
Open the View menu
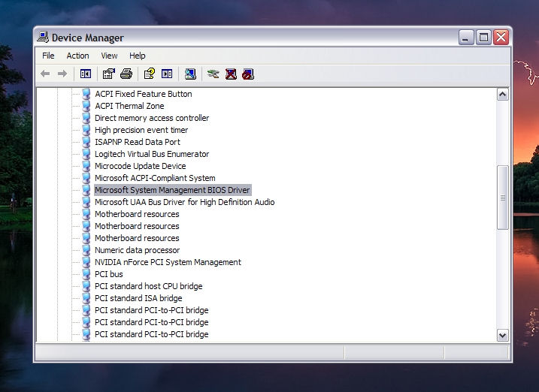[x=109, y=56]
